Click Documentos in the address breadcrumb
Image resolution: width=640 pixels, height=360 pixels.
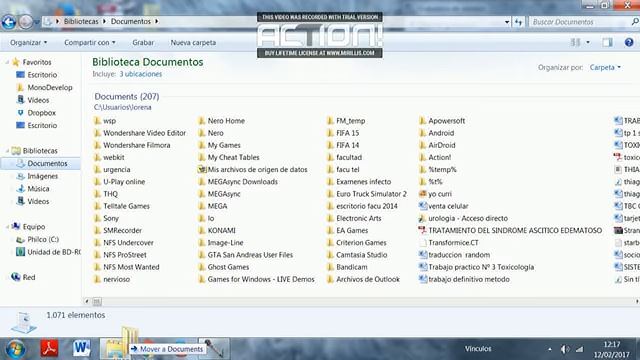click(131, 22)
